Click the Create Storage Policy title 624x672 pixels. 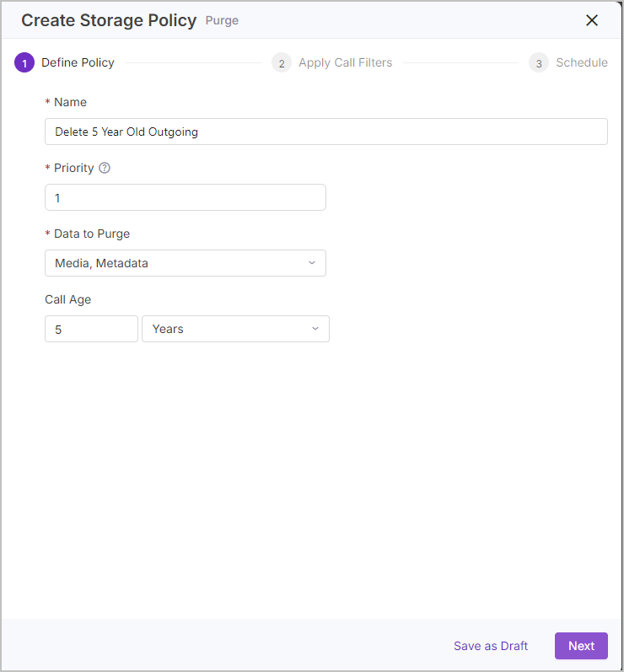[109, 20]
